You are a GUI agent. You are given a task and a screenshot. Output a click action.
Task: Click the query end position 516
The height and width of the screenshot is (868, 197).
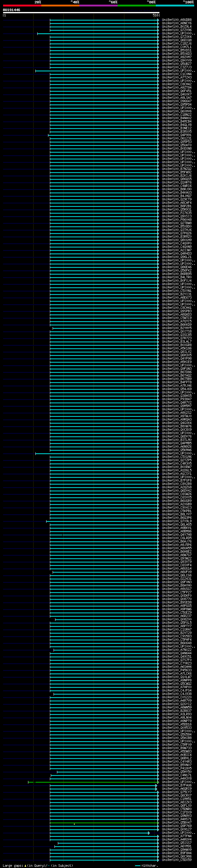[155, 15]
